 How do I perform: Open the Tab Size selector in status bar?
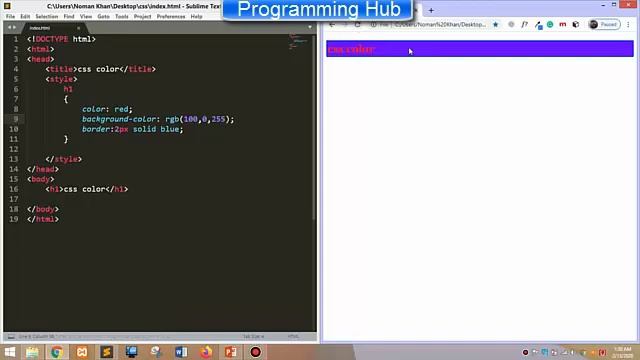[253, 337]
